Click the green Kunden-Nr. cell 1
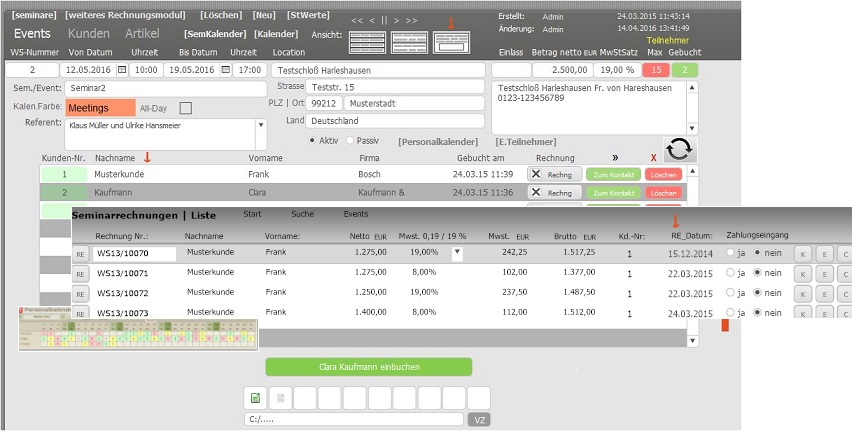This screenshot has height=431, width=852. 64,174
